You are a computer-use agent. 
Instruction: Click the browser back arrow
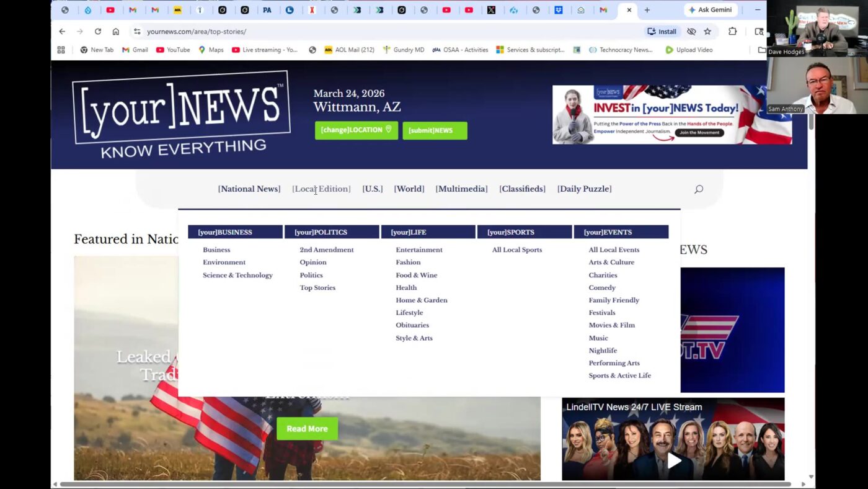pos(62,32)
